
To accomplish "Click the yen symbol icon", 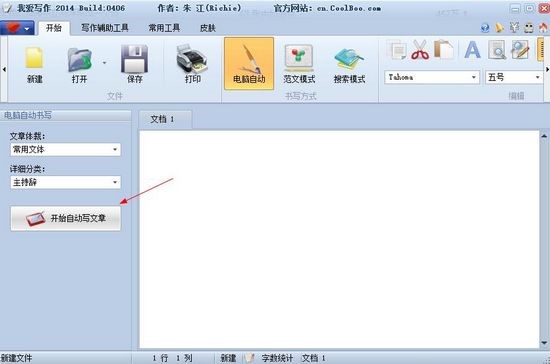I will (514, 28).
